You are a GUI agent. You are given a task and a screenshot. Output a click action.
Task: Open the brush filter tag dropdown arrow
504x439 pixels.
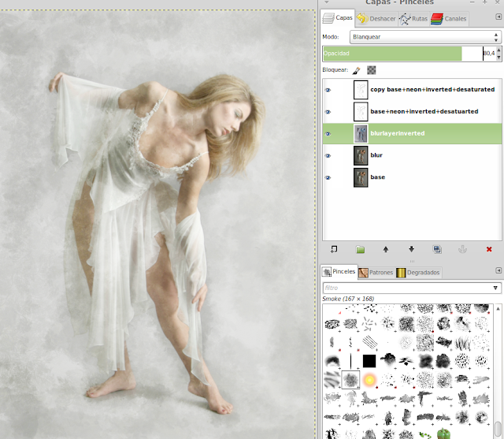(x=495, y=288)
